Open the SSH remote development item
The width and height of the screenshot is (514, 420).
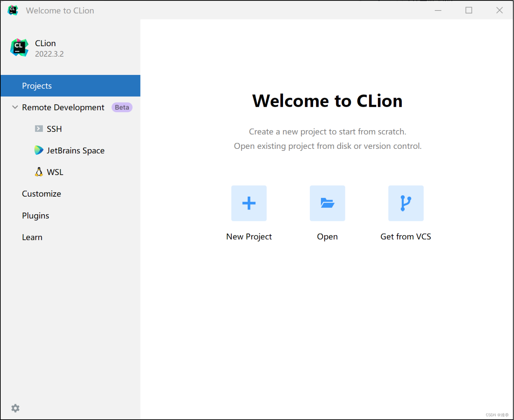tap(71, 129)
